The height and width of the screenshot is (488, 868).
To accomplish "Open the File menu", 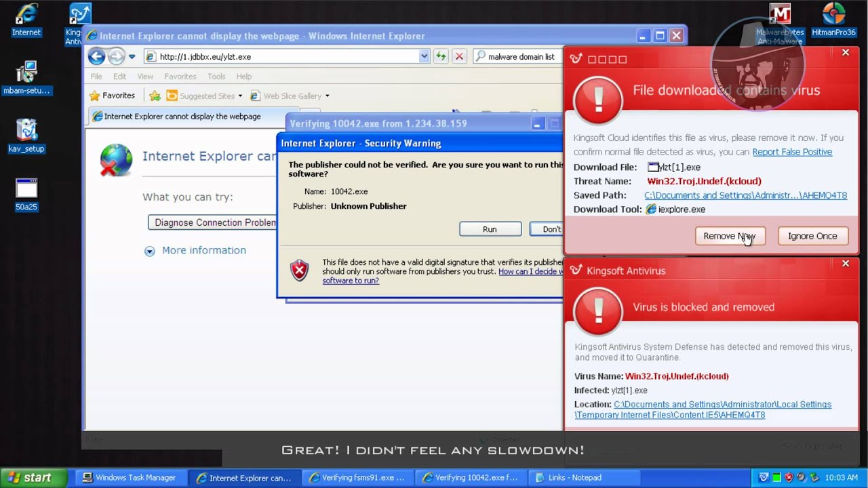I will [96, 77].
